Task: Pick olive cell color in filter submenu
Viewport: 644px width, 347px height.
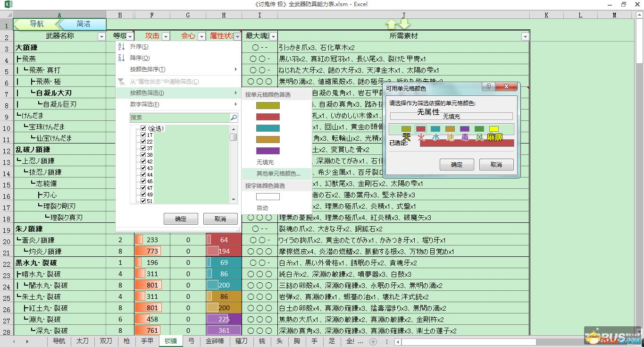Action: click(x=268, y=106)
